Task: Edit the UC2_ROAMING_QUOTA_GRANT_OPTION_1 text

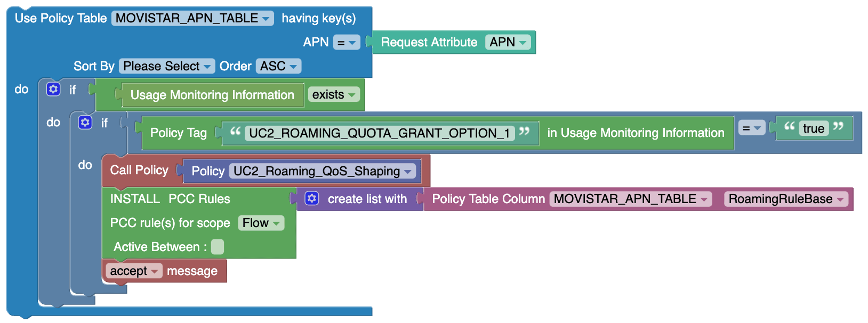Action: (380, 133)
